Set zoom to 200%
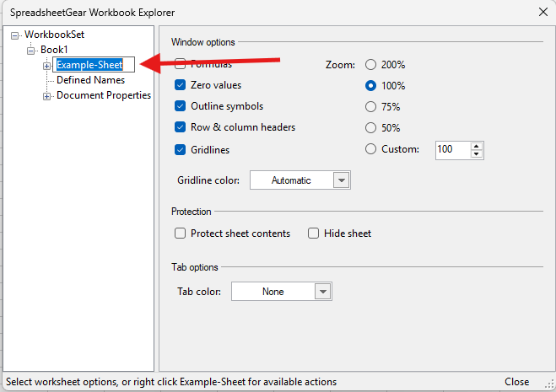Viewport: 556px width, 392px height. [x=370, y=64]
